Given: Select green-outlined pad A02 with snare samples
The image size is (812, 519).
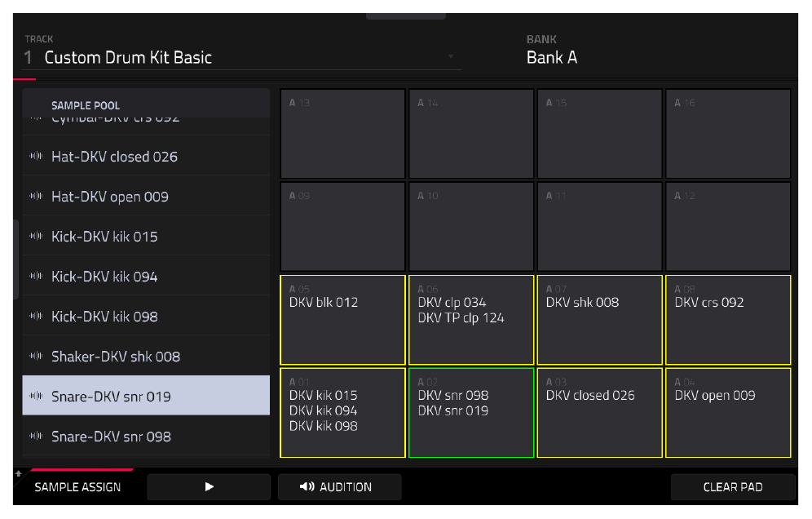Looking at the screenshot, I should 471,413.
